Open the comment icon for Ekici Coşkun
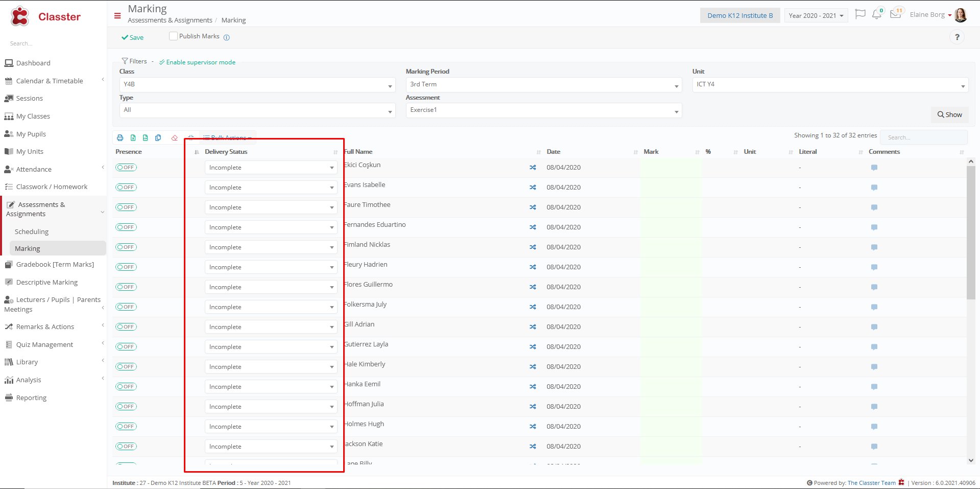 (x=874, y=168)
